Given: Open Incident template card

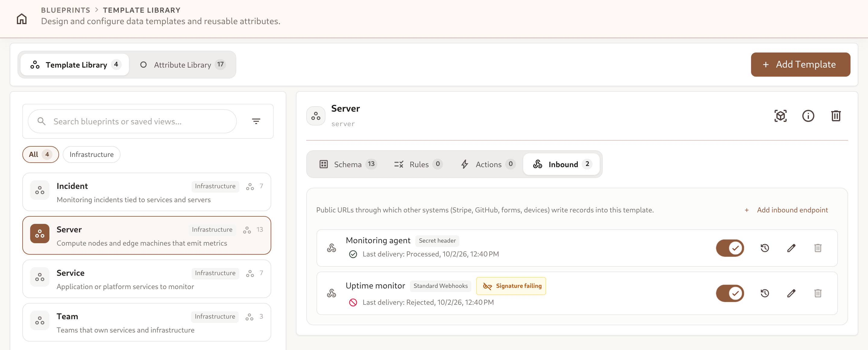Looking at the screenshot, I should [x=146, y=192].
